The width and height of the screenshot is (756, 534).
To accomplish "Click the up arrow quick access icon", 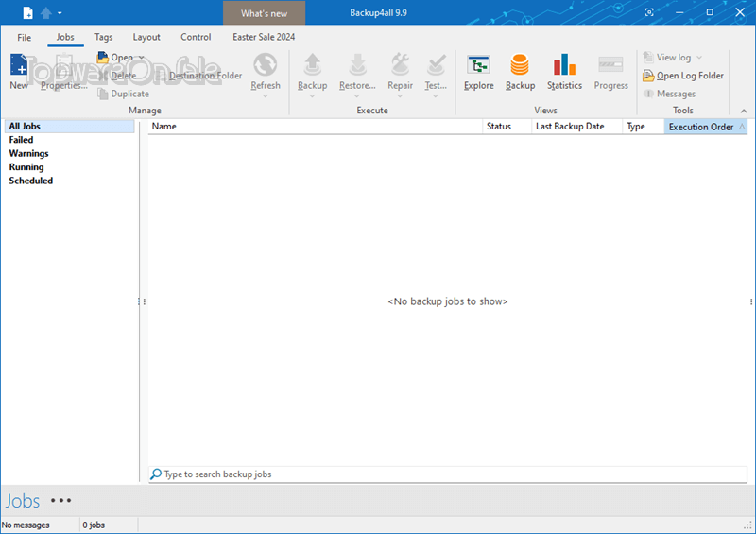I will click(x=46, y=13).
